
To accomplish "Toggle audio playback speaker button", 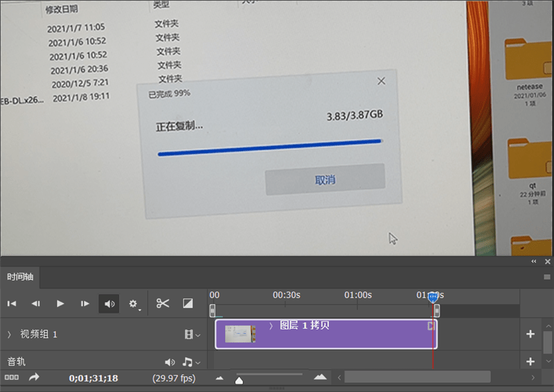I will (109, 303).
